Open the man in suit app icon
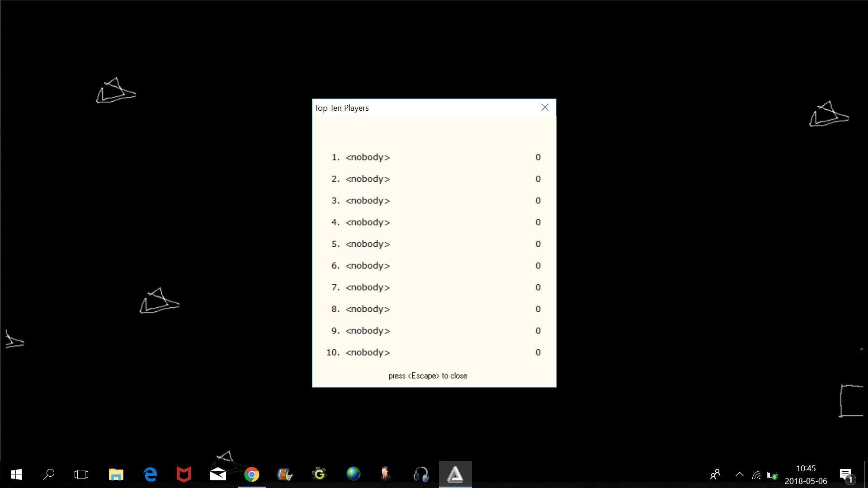The image size is (868, 488). pos(387,474)
